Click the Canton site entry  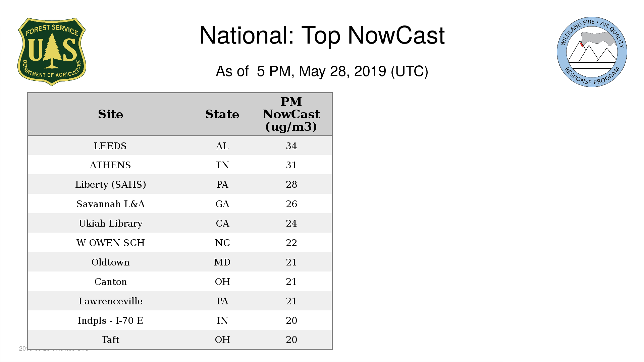[x=110, y=282]
